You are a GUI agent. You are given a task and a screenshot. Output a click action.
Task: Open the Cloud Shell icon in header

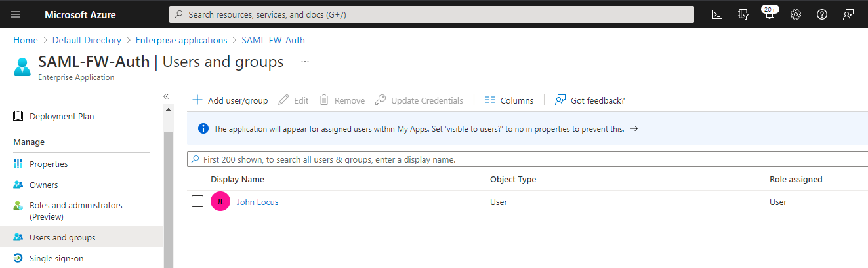point(717,14)
